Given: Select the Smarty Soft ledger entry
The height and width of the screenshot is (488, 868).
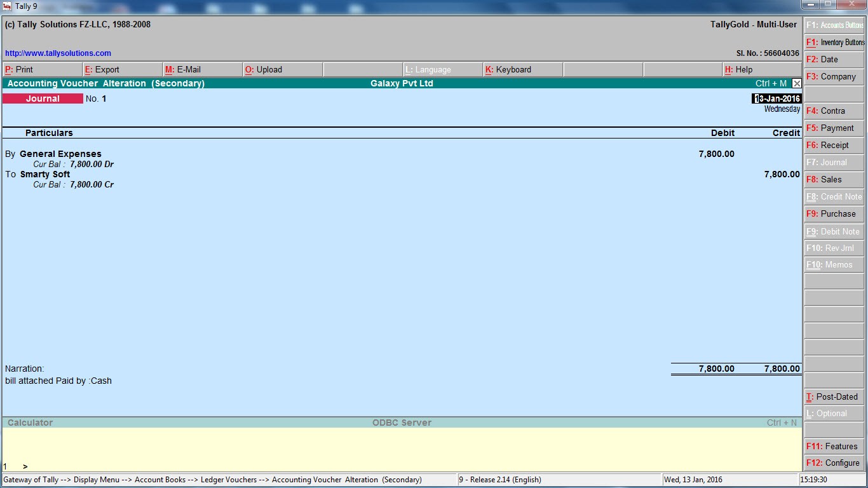Looking at the screenshot, I should (x=45, y=174).
